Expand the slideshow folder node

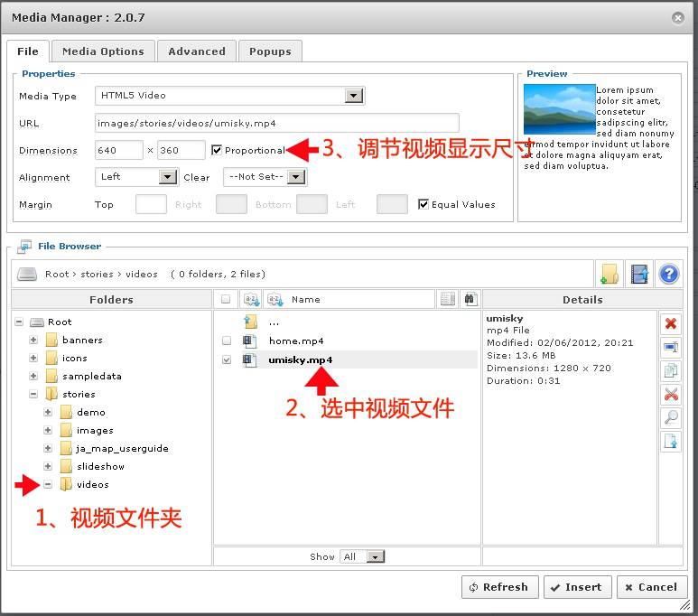coord(48,466)
